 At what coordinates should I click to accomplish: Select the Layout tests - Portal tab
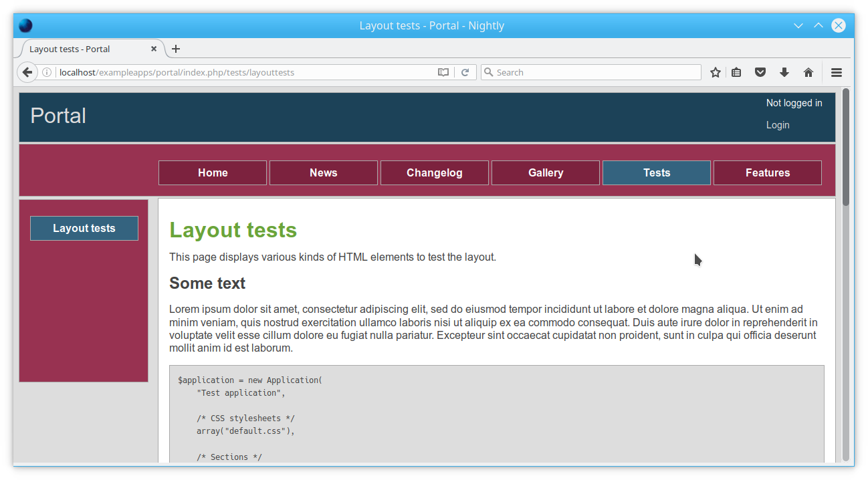(80, 49)
